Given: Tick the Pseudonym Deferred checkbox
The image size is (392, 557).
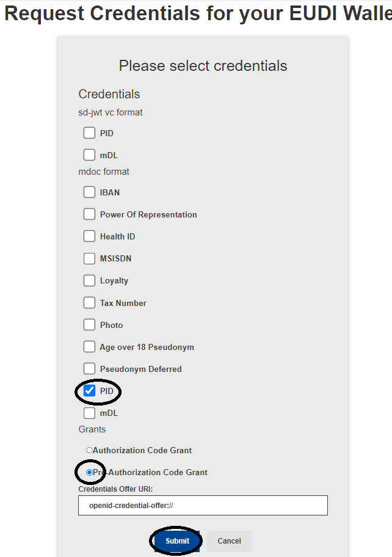Looking at the screenshot, I should coord(90,369).
